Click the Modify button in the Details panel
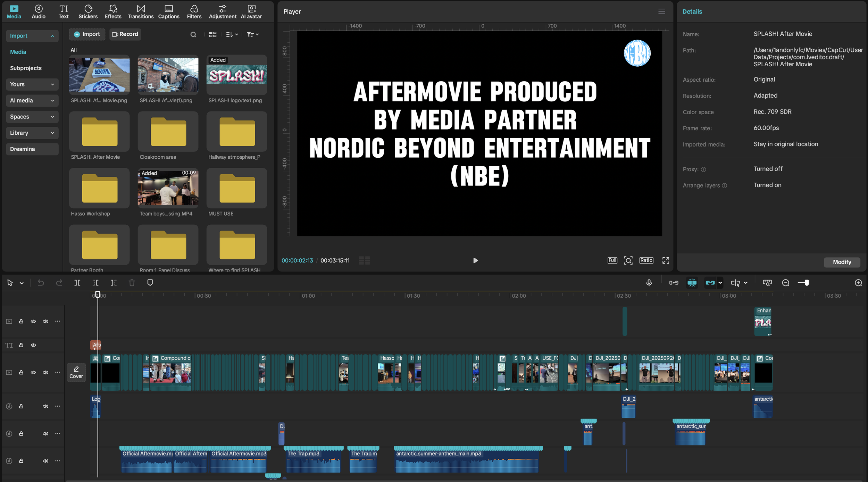This screenshot has height=482, width=868. (x=842, y=262)
